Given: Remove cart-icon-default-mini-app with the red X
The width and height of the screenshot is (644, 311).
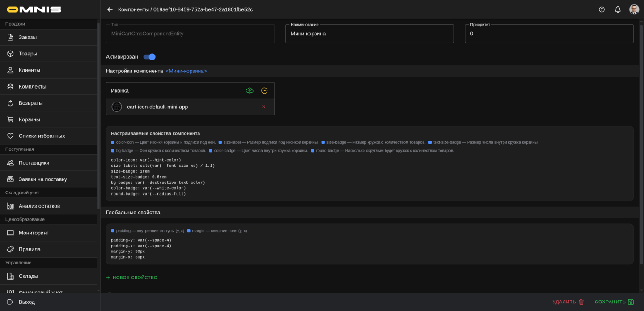Looking at the screenshot, I should point(263,107).
